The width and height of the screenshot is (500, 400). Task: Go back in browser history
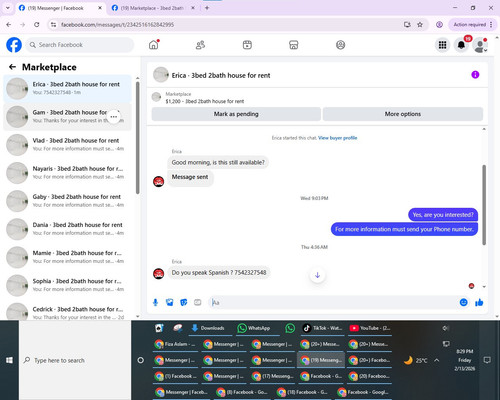point(9,25)
